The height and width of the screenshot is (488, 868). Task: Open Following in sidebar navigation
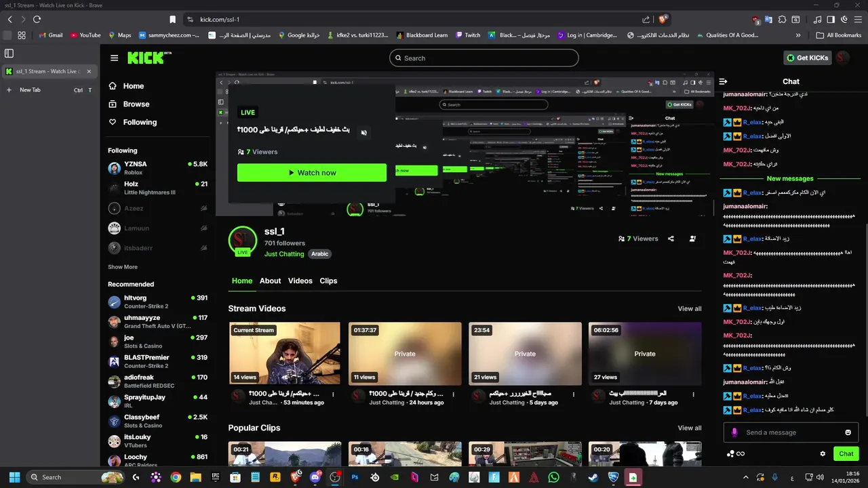(x=133, y=122)
